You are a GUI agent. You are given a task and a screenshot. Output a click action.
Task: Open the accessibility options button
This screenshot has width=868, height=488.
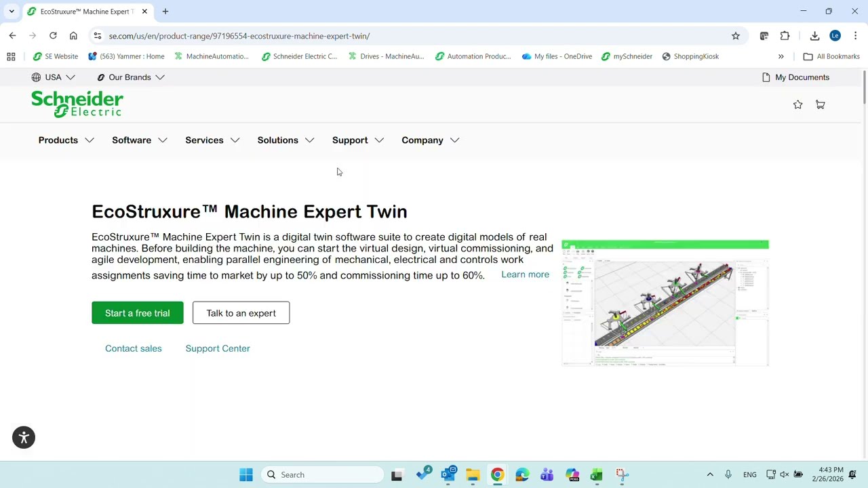(24, 437)
